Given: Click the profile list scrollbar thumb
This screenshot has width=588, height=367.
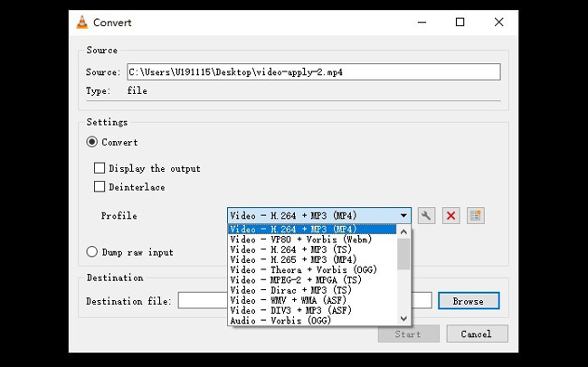Looking at the screenshot, I should 403,254.
